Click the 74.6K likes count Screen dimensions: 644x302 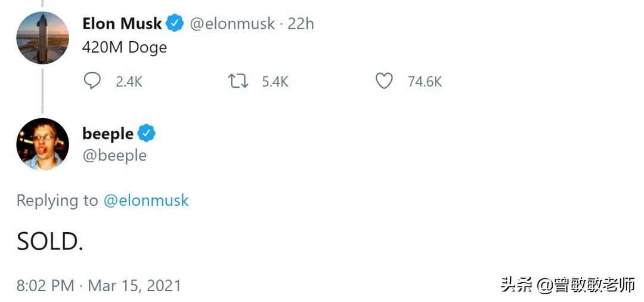[x=425, y=82]
